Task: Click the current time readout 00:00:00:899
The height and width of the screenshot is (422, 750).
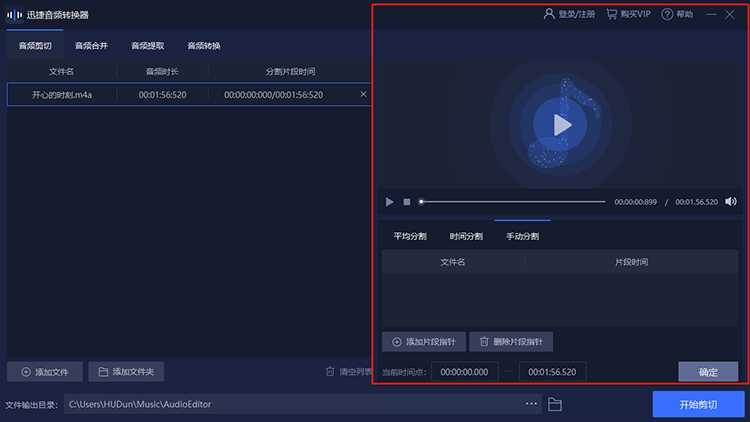Action: (x=636, y=202)
